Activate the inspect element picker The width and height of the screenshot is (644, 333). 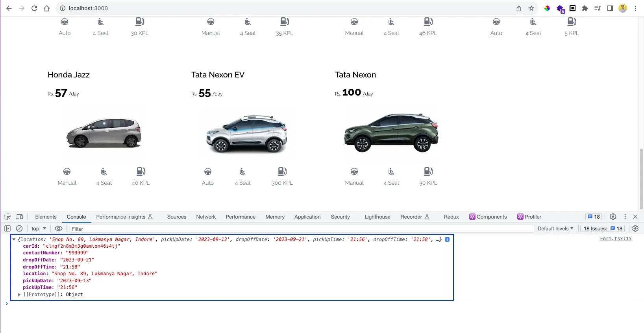pos(7,217)
